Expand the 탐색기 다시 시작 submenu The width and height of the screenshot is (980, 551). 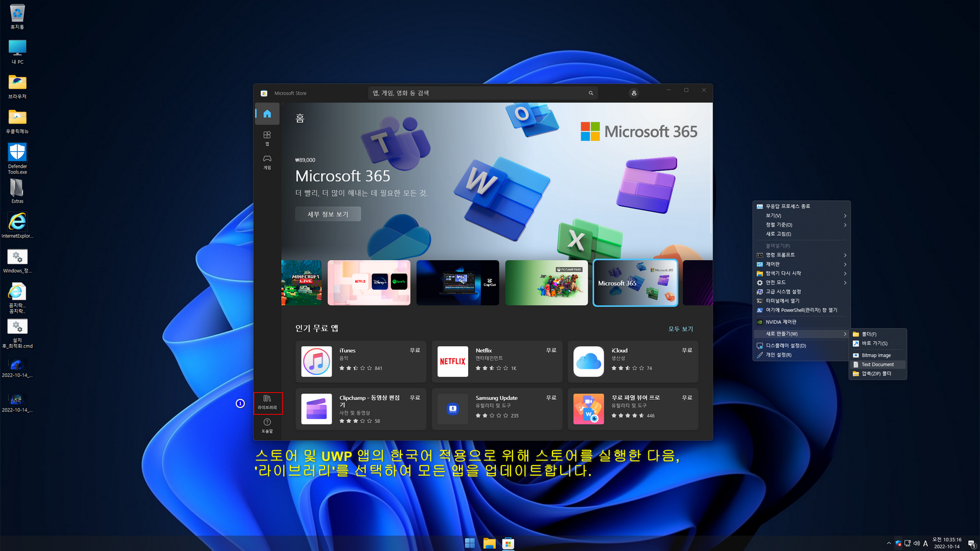(802, 273)
